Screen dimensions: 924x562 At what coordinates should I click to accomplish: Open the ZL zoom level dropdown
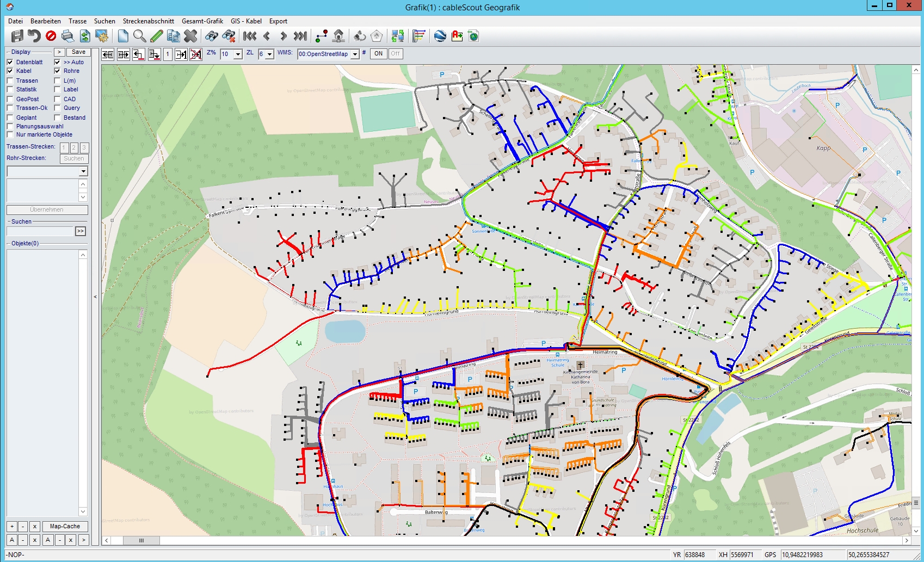(269, 54)
